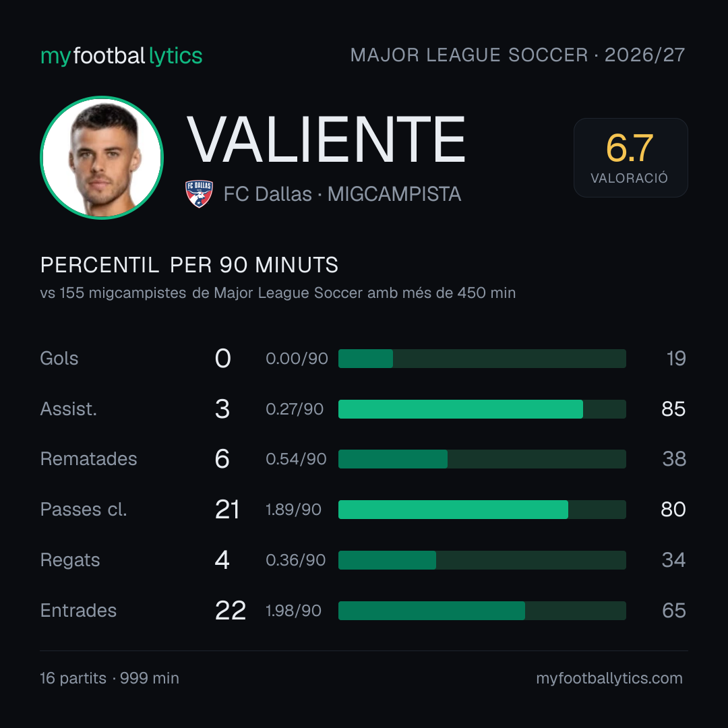
Task: Click the myfootballytics logo
Action: point(121,56)
